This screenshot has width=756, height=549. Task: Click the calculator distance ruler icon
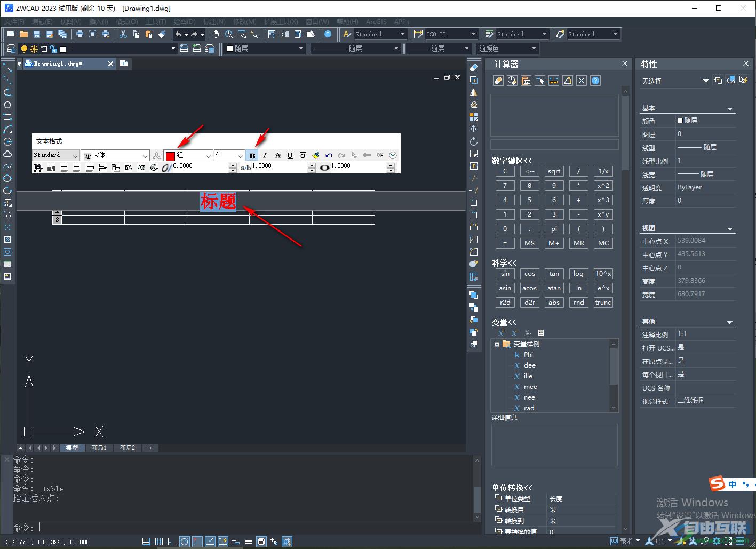tap(554, 81)
